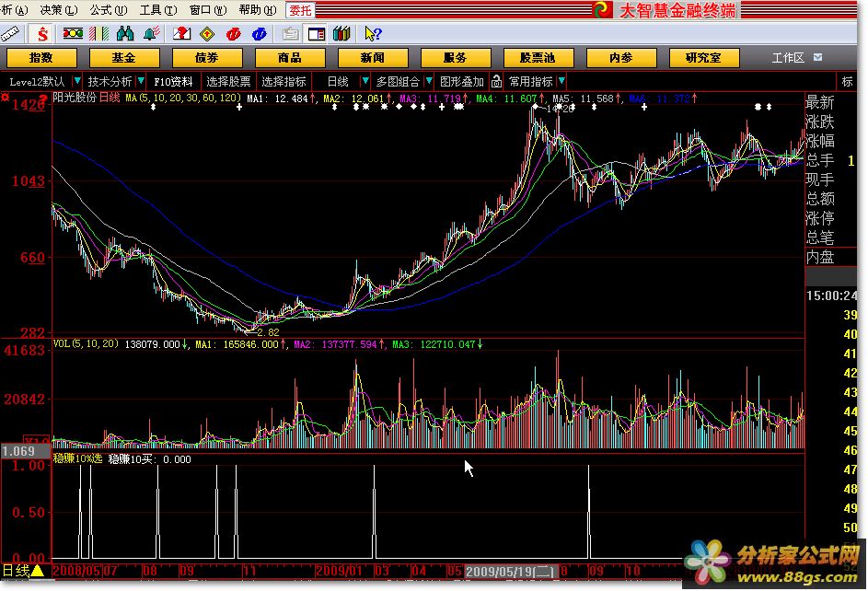Click the 2008/05 date label on the timeline
The width and height of the screenshot is (868, 591).
pos(76,571)
